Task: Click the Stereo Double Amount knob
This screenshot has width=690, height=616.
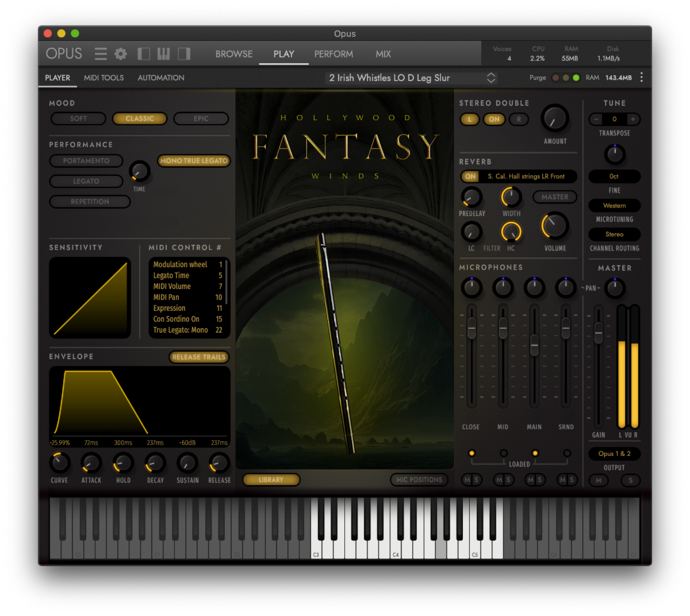Action: [x=555, y=119]
